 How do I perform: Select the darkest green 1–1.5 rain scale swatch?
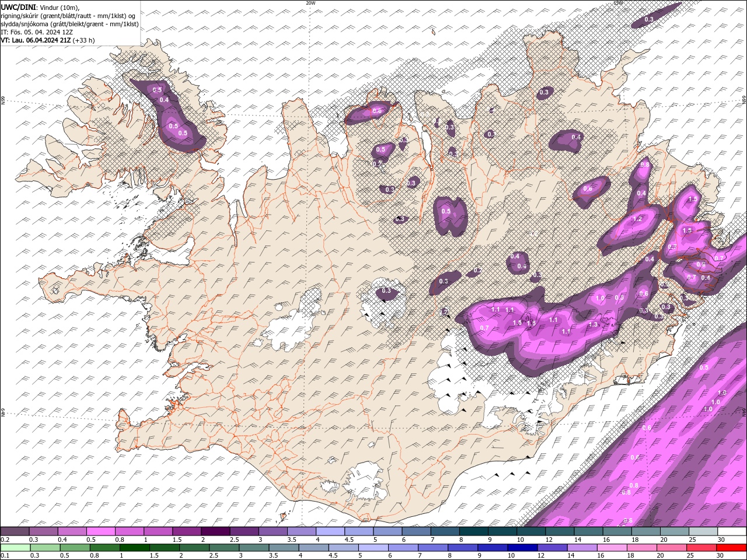click(x=134, y=548)
